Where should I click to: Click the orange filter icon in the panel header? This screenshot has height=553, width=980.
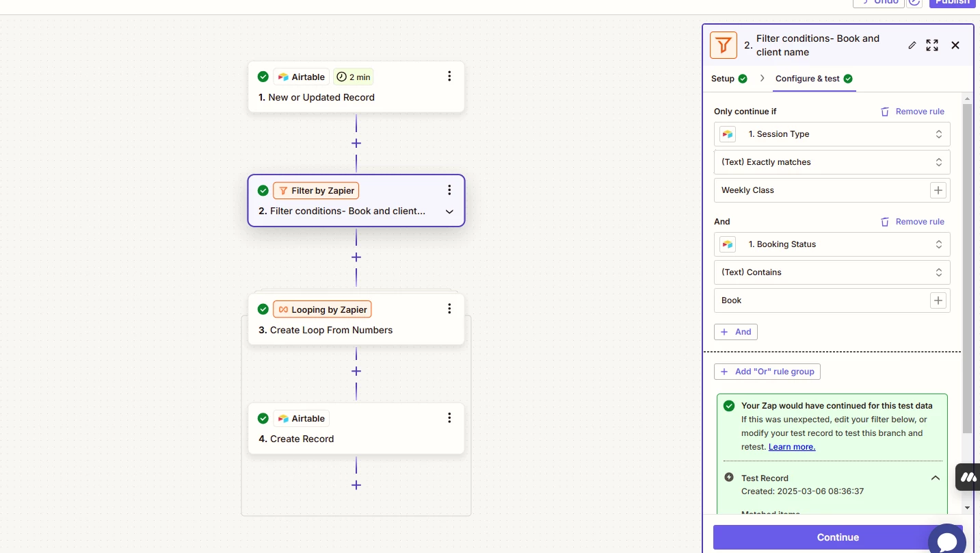pos(724,45)
